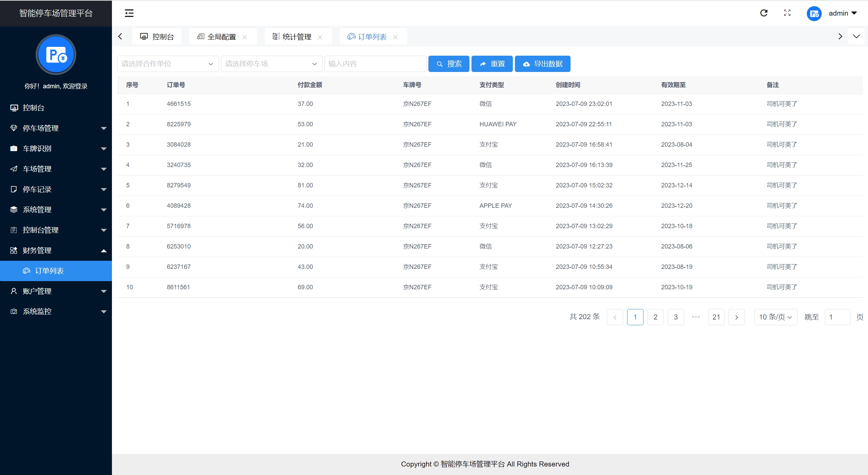Image resolution: width=868 pixels, height=475 pixels.
Task: Close the 统计管理 tab
Action: (x=320, y=37)
